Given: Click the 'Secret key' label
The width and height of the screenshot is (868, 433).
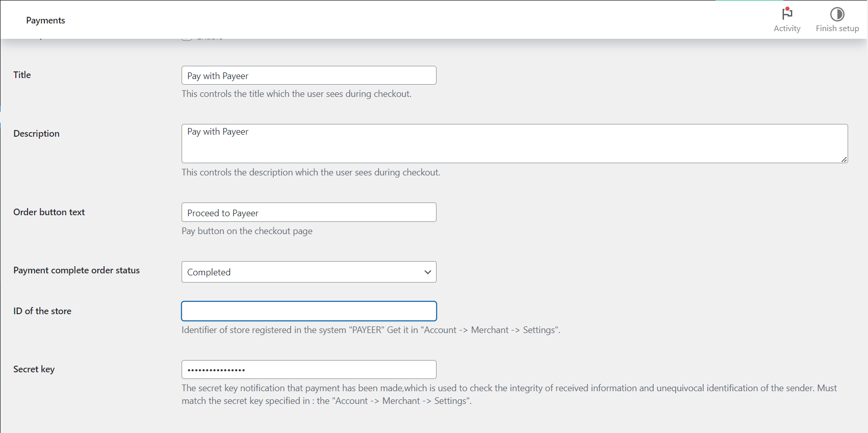Looking at the screenshot, I should [34, 369].
